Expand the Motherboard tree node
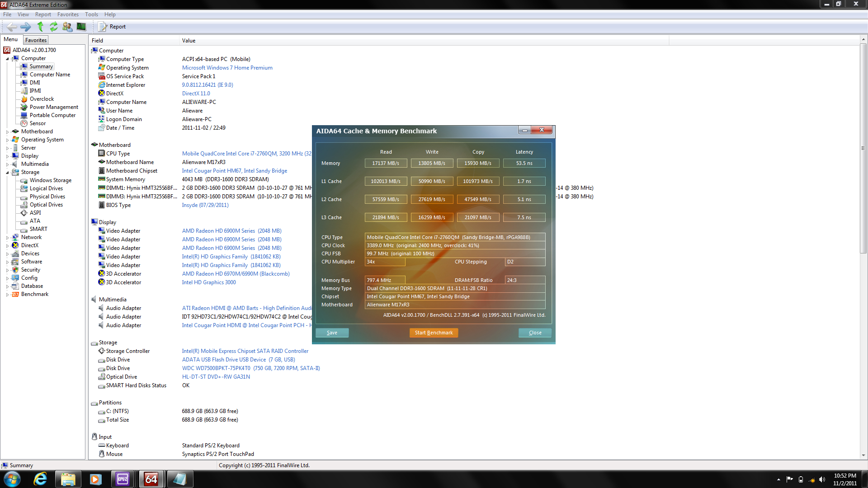 coord(7,132)
